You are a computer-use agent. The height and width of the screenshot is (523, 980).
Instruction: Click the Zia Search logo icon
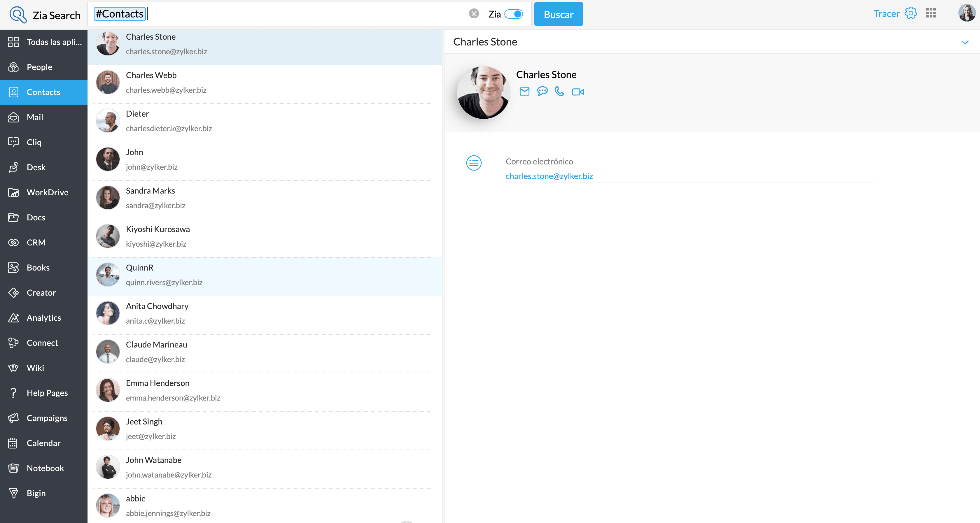(x=17, y=15)
